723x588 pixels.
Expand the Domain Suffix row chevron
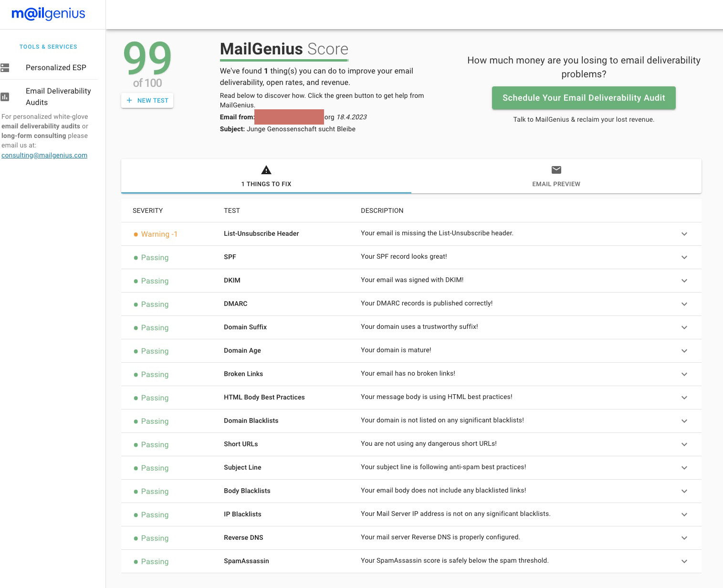click(684, 327)
